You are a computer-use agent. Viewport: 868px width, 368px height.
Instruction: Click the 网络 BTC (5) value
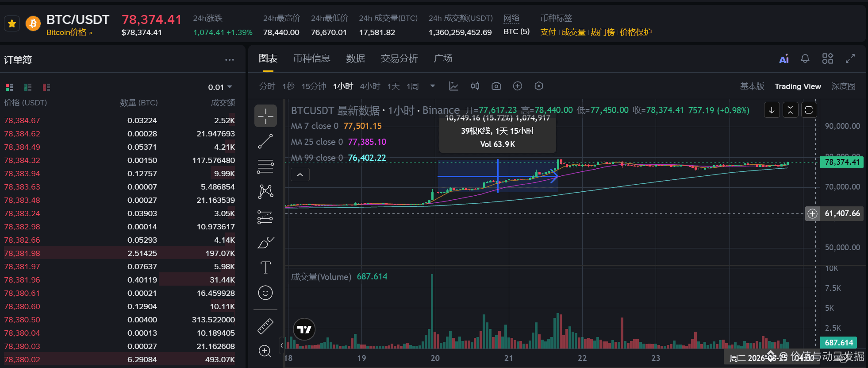pyautogui.click(x=516, y=32)
